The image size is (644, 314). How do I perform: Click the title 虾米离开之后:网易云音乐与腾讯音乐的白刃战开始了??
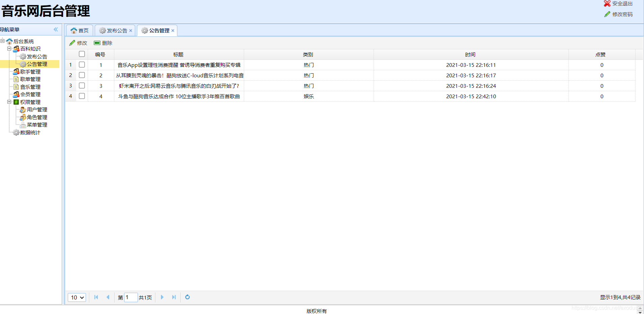pos(179,86)
